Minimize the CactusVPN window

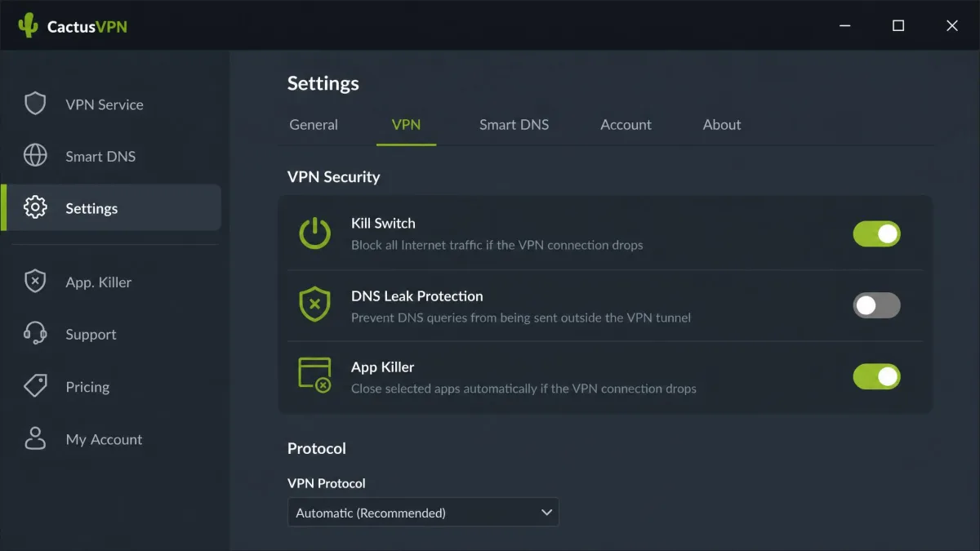coord(844,25)
